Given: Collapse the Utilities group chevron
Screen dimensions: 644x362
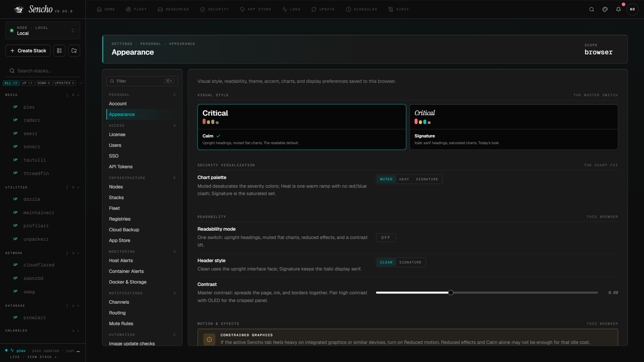Looking at the screenshot, I should (x=78, y=187).
